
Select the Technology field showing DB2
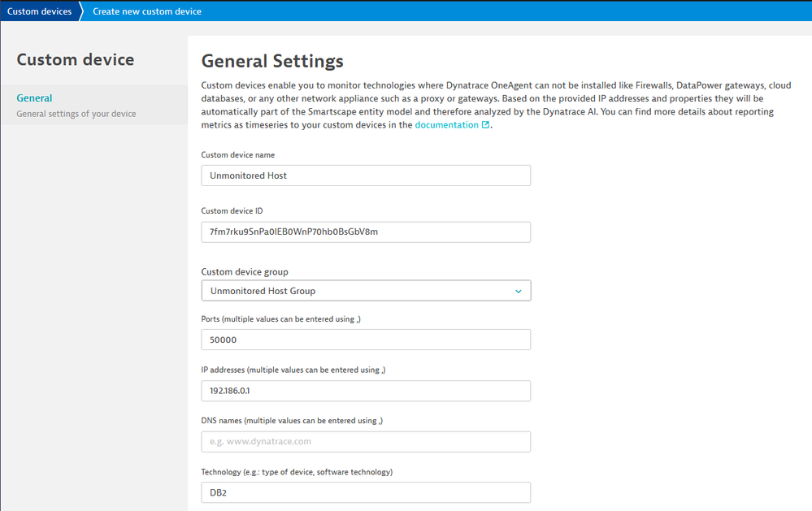365,492
